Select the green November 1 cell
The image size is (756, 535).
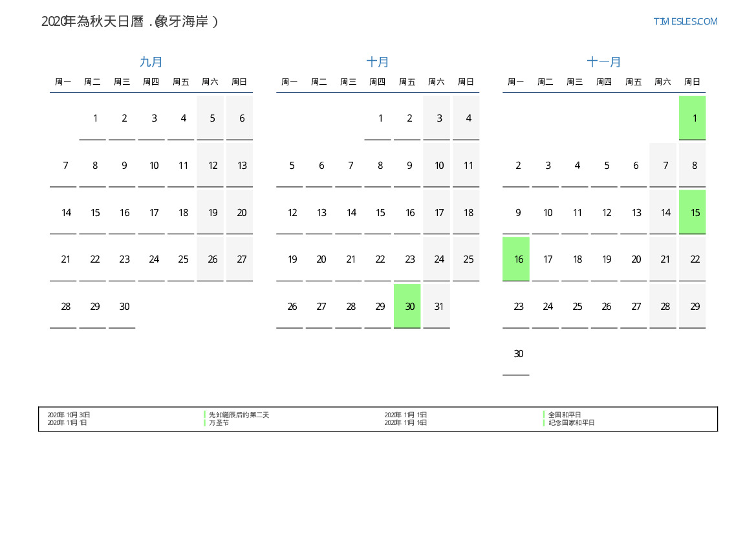click(x=692, y=118)
